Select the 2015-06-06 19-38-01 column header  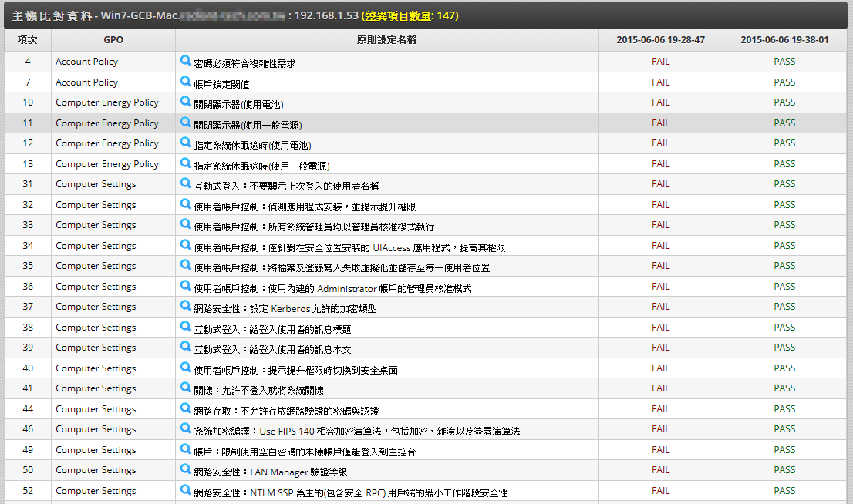click(x=784, y=40)
